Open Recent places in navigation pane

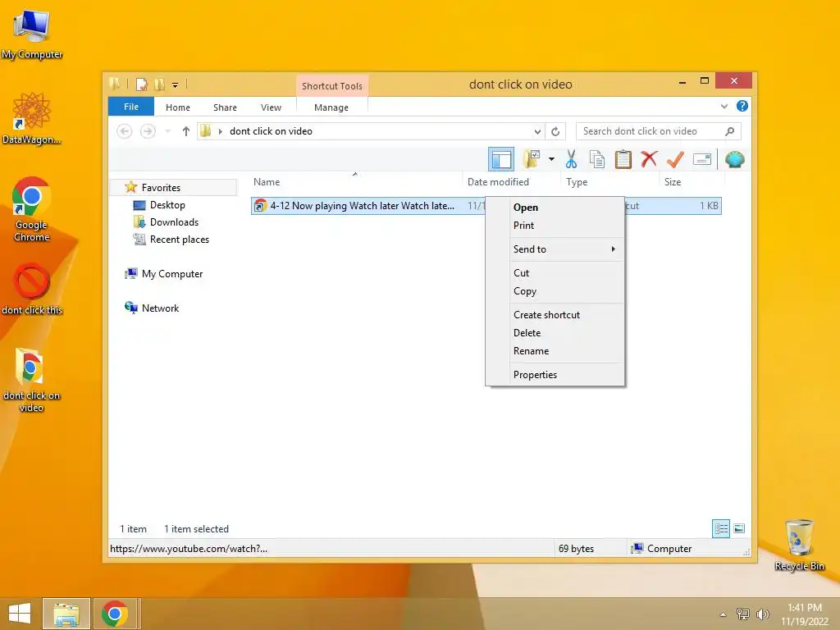[180, 240]
